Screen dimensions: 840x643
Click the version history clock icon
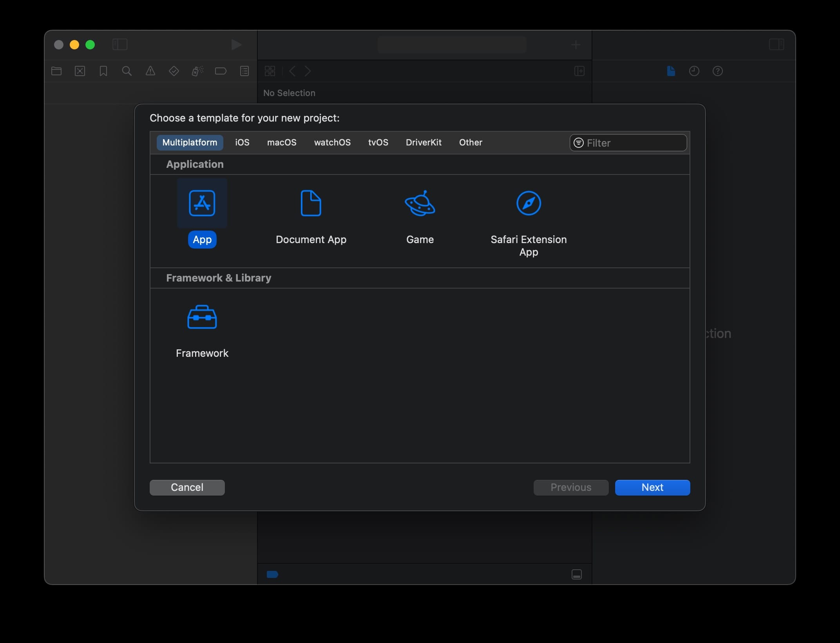point(694,71)
